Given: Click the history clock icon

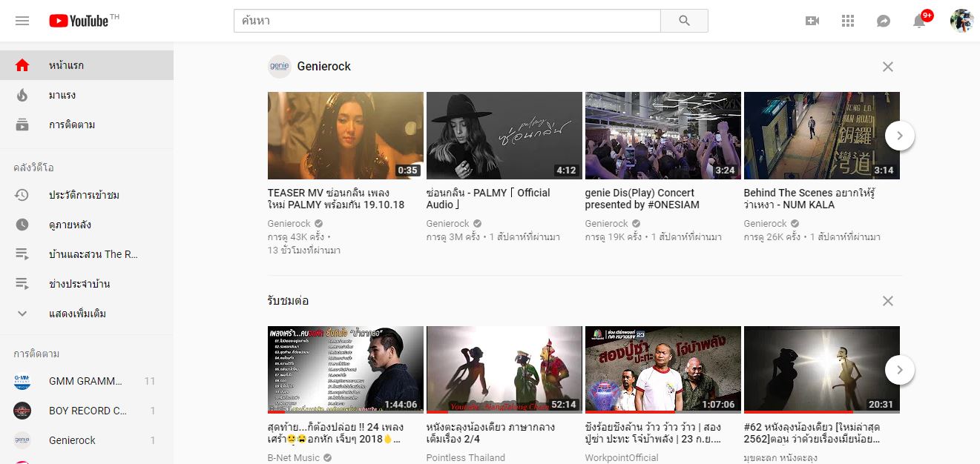Looking at the screenshot, I should 22,195.
